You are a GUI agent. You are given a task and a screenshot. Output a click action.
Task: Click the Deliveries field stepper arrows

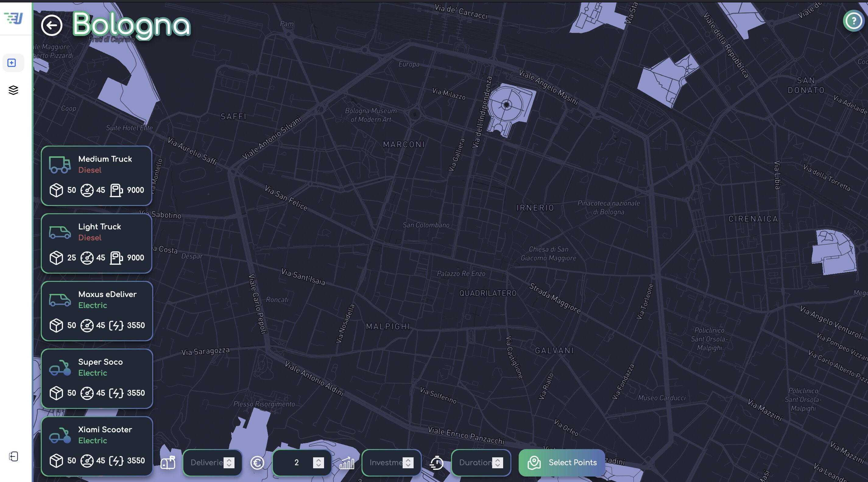pos(229,463)
